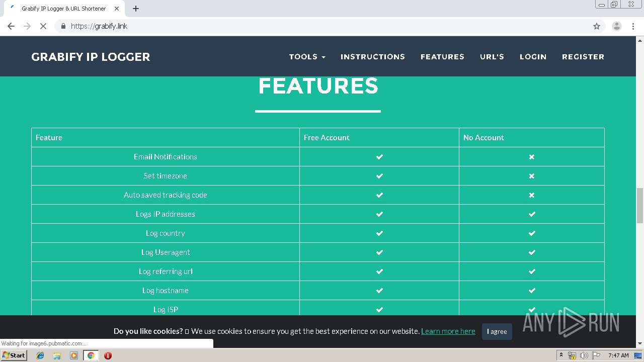Click the No Account checkmark for Log country
The height and width of the screenshot is (362, 644).
tap(532, 233)
